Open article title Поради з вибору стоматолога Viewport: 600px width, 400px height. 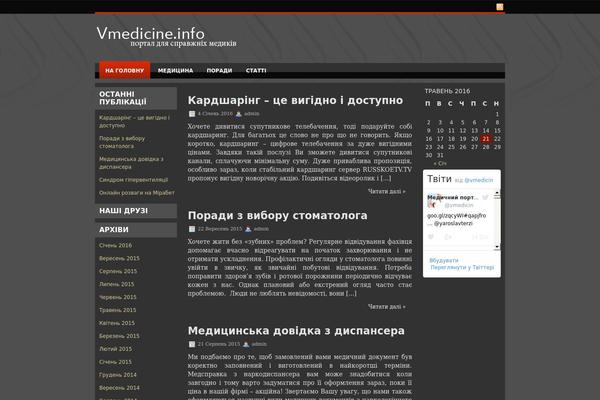click(277, 216)
